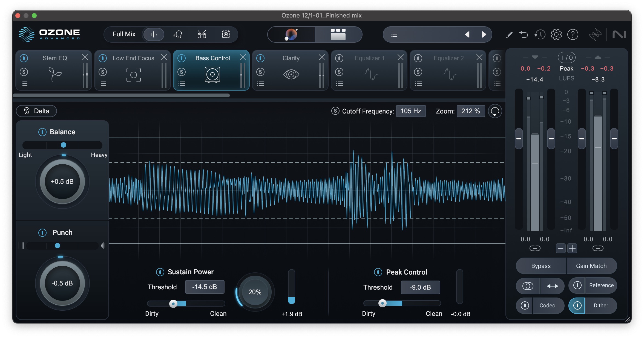Open Equalizer 1 presets list
Viewport: 644px width, 338px height.
[340, 84]
